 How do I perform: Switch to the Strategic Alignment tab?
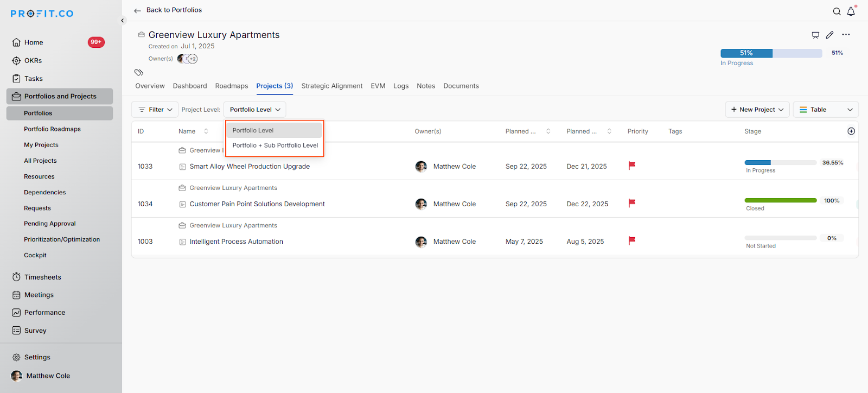pyautogui.click(x=331, y=86)
